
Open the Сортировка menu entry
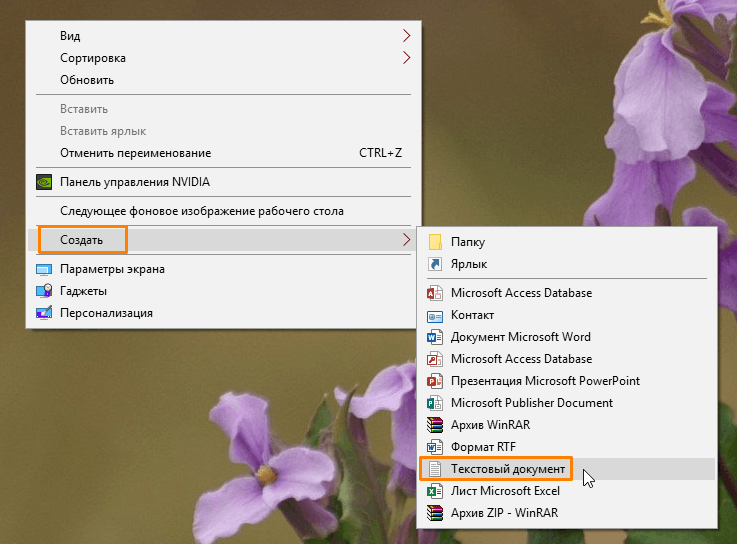pos(224,58)
